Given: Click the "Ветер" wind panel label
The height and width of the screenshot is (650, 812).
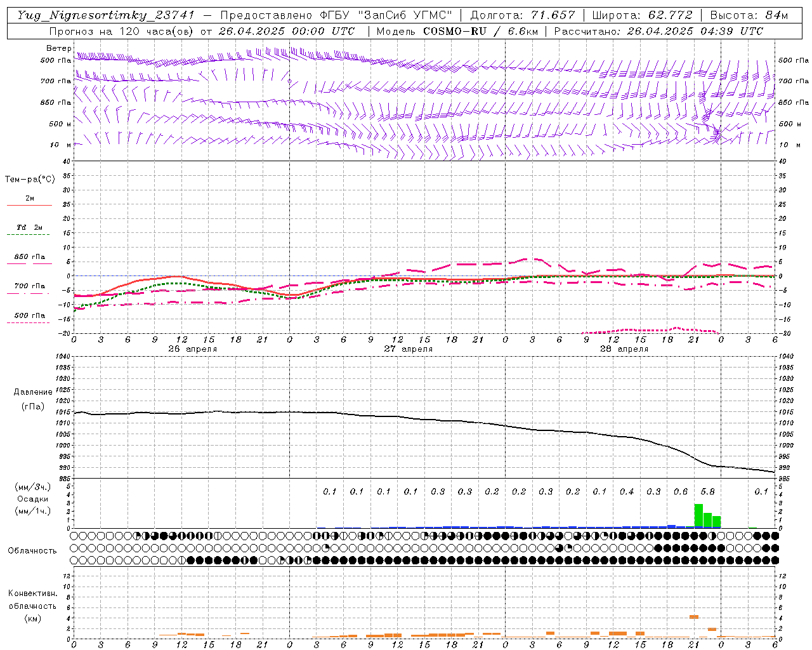Looking at the screenshot, I should tap(59, 48).
